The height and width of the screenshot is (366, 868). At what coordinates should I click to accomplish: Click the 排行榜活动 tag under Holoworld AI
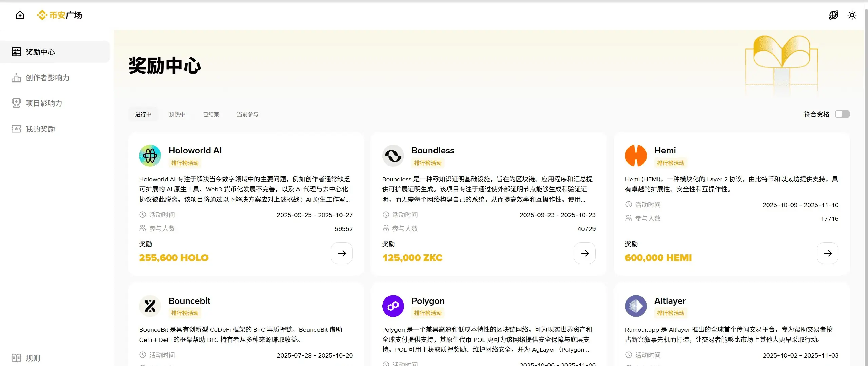coord(185,163)
